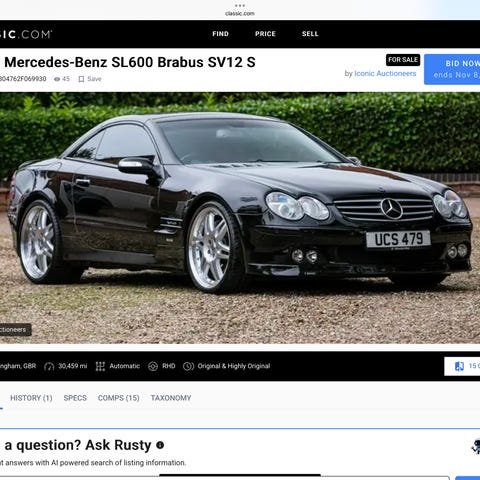Screen dimensions: 480x480
Task: Open the SELL menu
Action: pyautogui.click(x=310, y=34)
